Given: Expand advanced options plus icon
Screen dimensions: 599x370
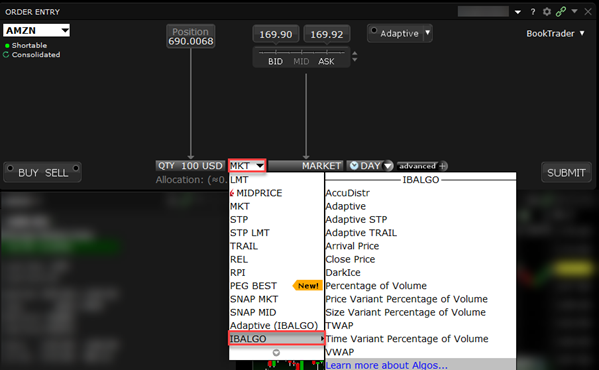Looking at the screenshot, I should (x=442, y=166).
